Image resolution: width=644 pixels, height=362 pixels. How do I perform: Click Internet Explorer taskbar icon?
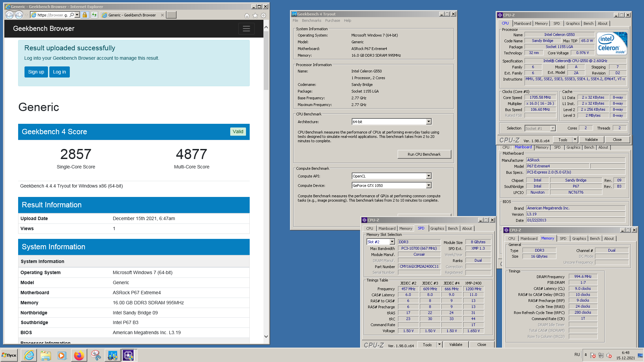[x=29, y=355]
